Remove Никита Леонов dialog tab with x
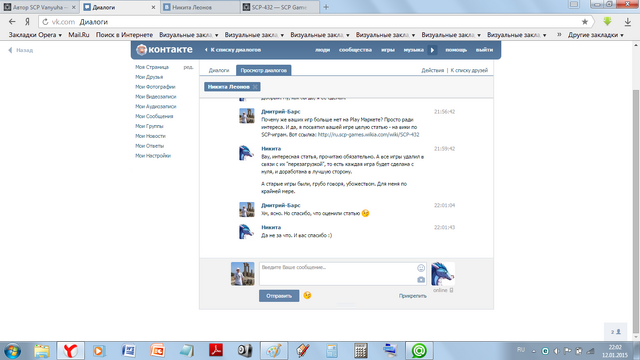 point(255,87)
